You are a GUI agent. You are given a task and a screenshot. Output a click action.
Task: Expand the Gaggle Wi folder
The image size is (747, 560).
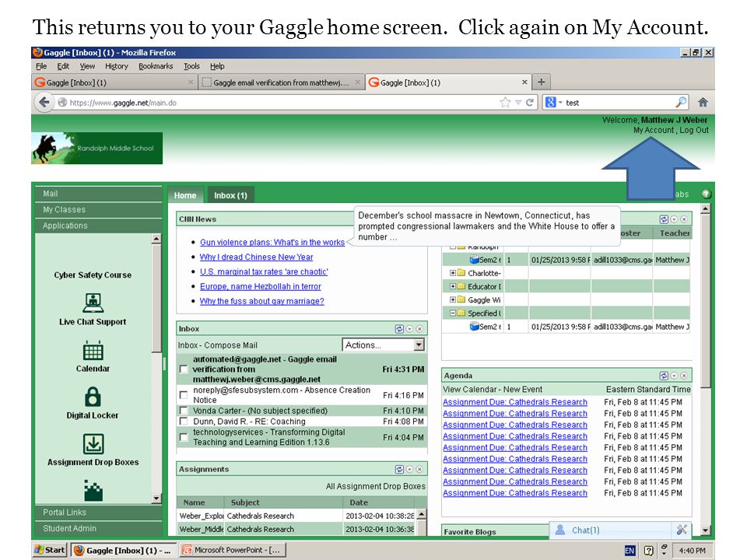coord(453,299)
